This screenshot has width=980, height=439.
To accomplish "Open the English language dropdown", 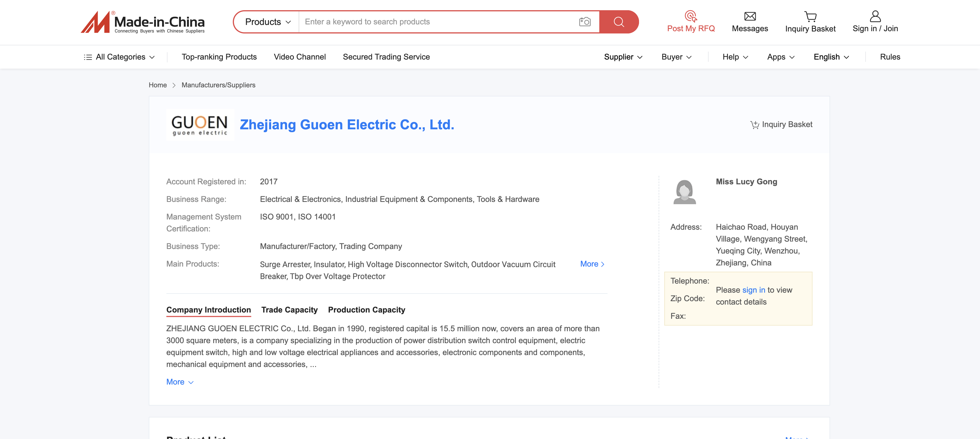I will pyautogui.click(x=831, y=57).
